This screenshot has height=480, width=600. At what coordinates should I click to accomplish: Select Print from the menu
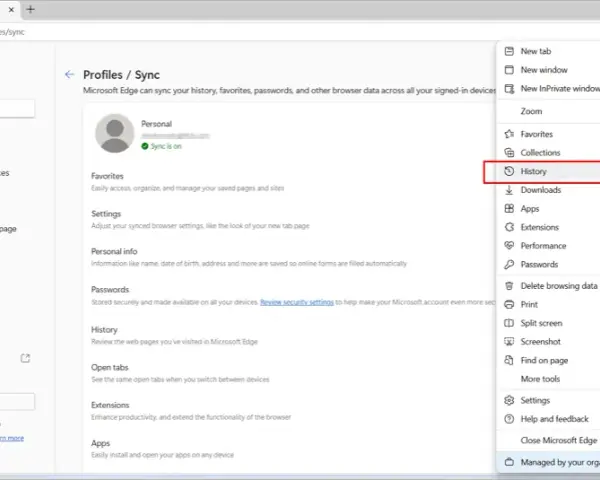click(548, 304)
